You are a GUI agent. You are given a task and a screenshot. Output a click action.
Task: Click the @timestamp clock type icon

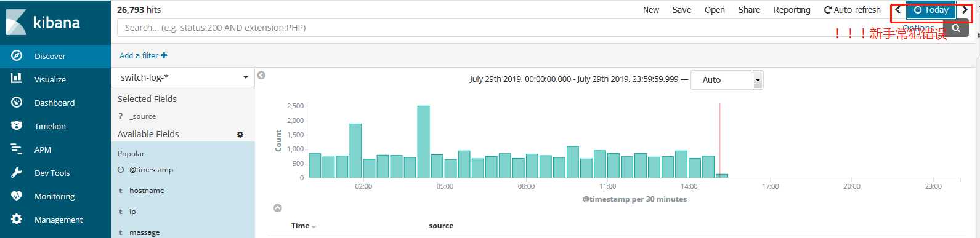121,170
